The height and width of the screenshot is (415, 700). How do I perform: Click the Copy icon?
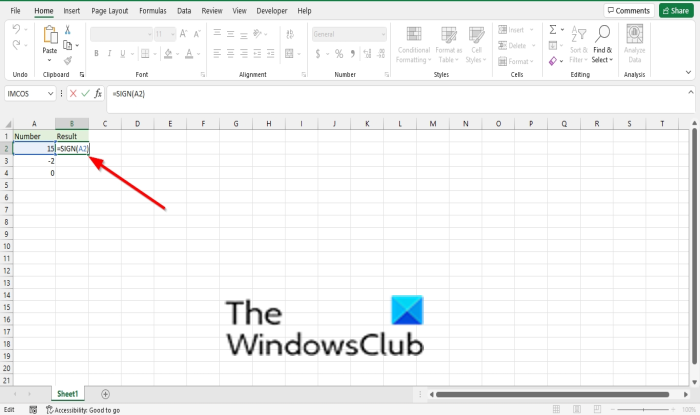pyautogui.click(x=67, y=45)
